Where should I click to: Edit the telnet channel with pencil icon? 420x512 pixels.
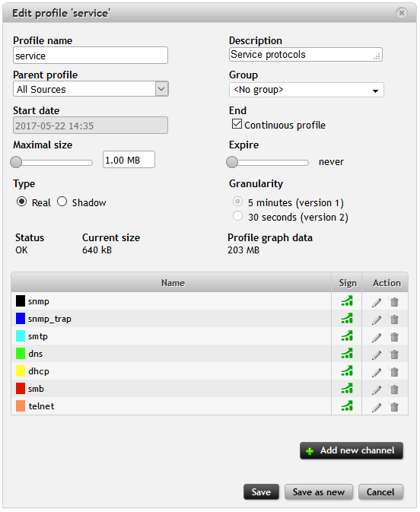[x=376, y=407]
